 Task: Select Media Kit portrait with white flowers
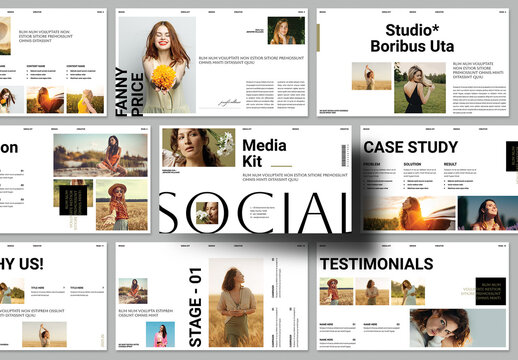point(199,148)
